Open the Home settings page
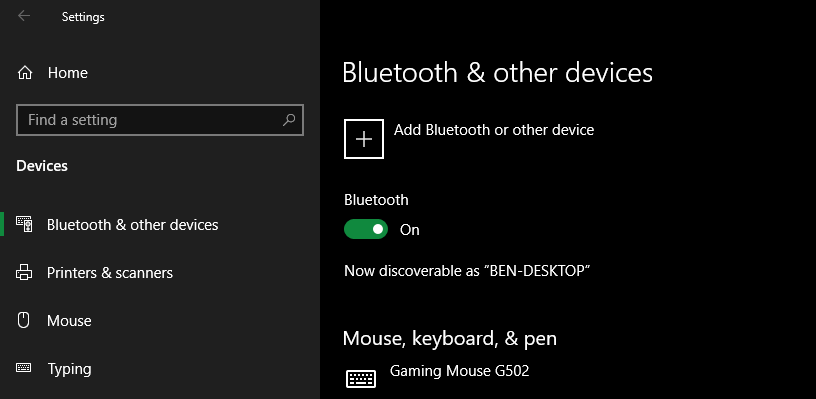 point(68,73)
